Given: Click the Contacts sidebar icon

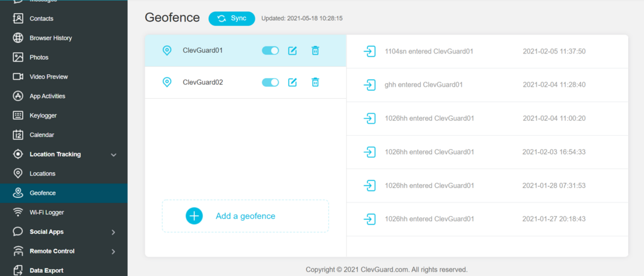Looking at the screenshot, I should [18, 18].
